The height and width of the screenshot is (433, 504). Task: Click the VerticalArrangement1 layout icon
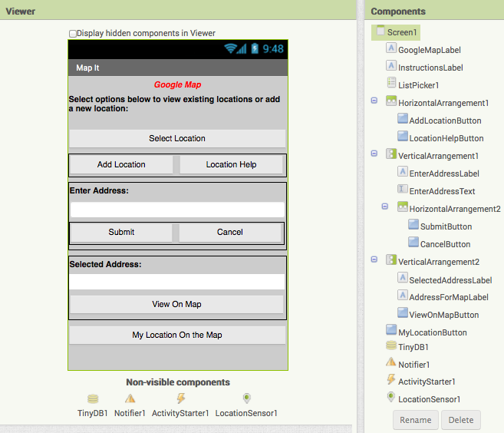[391, 154]
